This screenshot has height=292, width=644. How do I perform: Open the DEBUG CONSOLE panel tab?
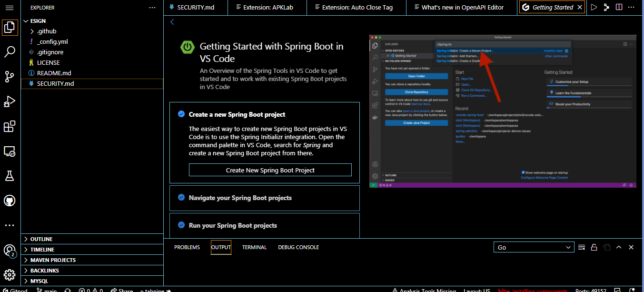[x=298, y=247]
